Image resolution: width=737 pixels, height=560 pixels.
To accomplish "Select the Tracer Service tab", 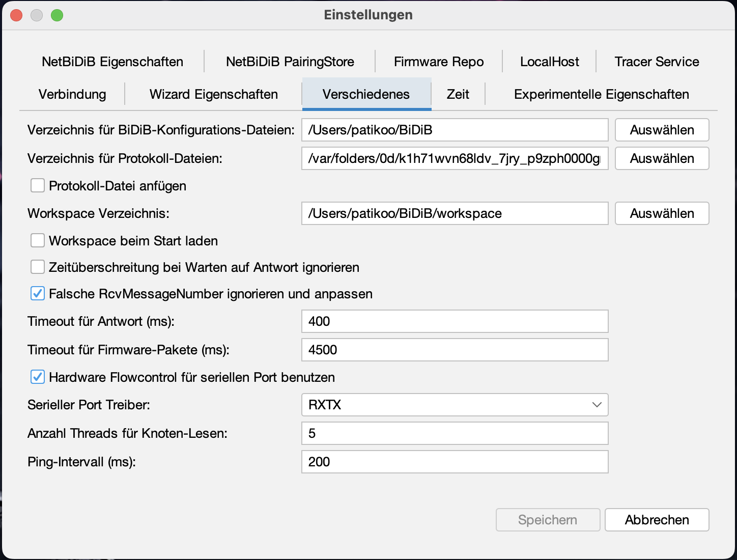I will click(x=657, y=62).
